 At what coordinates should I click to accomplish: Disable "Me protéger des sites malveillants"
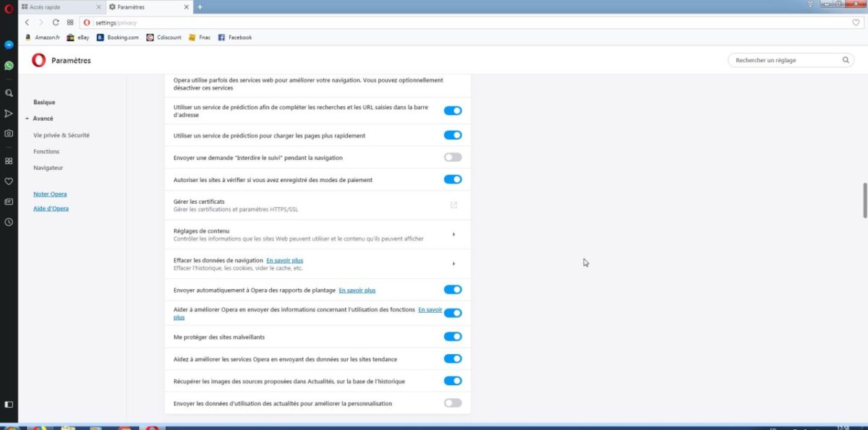(x=453, y=336)
